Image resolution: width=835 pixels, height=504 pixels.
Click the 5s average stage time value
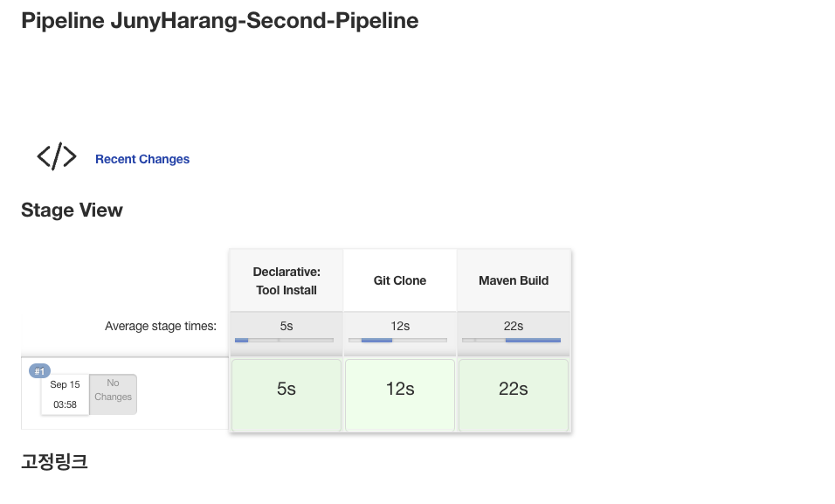coord(286,326)
